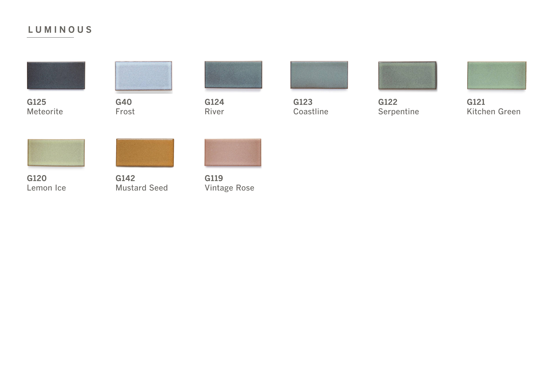Viewport: 553px width, 392px height.
Task: Pick the G123 Coastline tile swatch
Action: click(319, 75)
